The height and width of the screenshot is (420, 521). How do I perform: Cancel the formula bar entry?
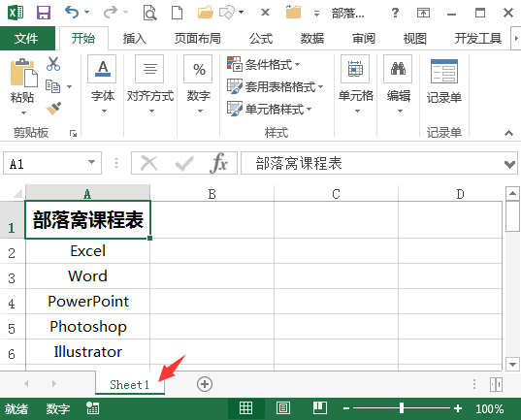tap(148, 163)
